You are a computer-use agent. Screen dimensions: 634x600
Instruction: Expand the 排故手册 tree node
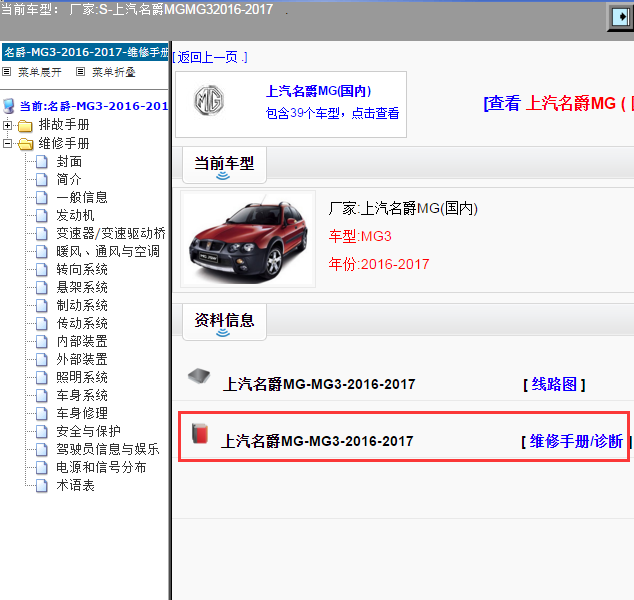click(7, 125)
